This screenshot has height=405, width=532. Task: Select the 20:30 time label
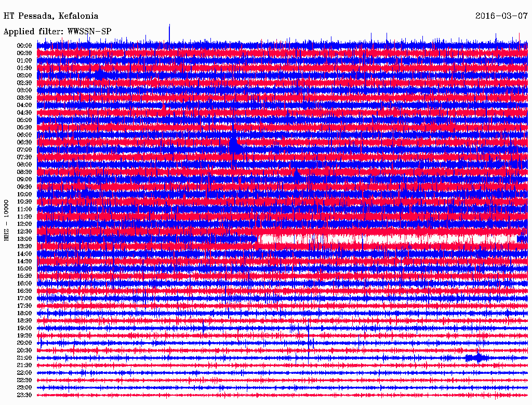tap(24, 350)
